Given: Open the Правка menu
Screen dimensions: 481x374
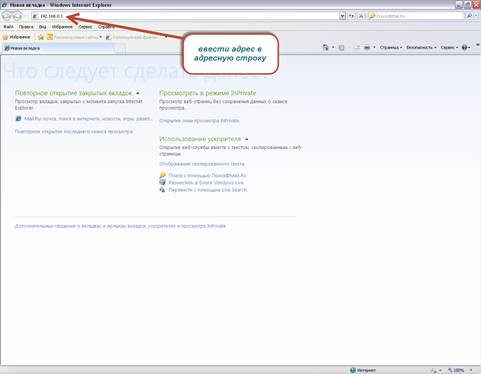Looking at the screenshot, I should pos(26,27).
